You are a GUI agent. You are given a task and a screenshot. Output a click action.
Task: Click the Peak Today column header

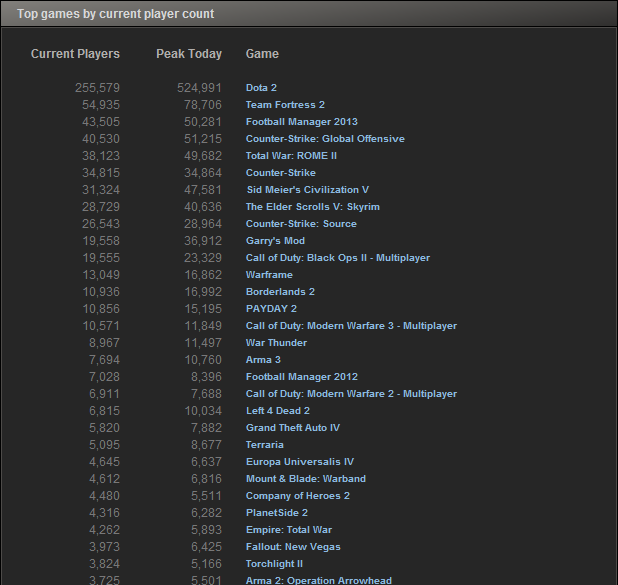189,54
